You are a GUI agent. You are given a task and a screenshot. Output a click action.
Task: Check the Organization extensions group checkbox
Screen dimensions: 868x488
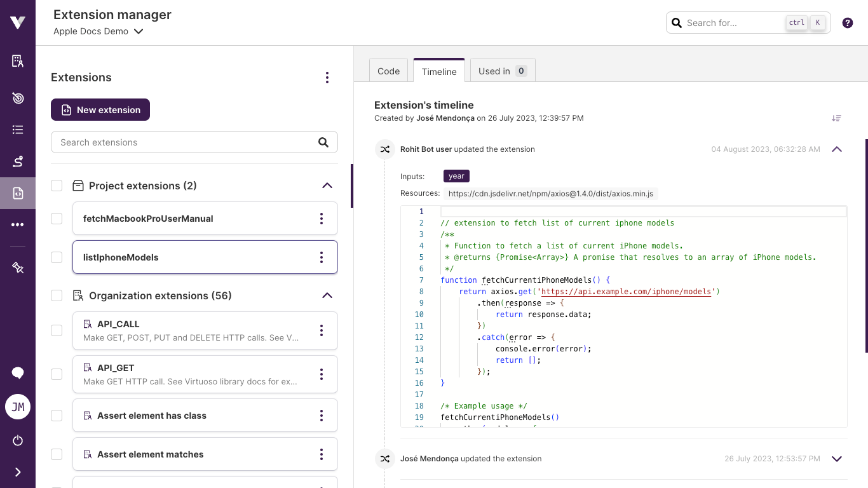57,295
